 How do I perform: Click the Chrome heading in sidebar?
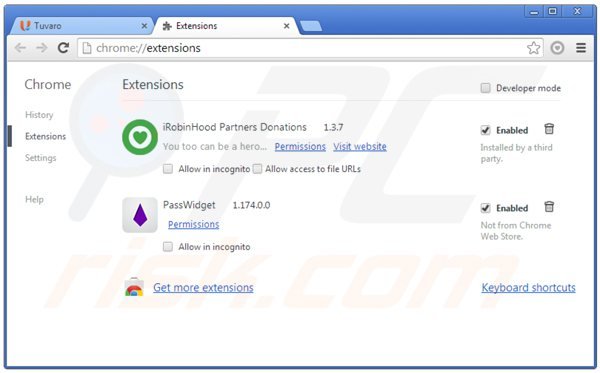pyautogui.click(x=48, y=85)
